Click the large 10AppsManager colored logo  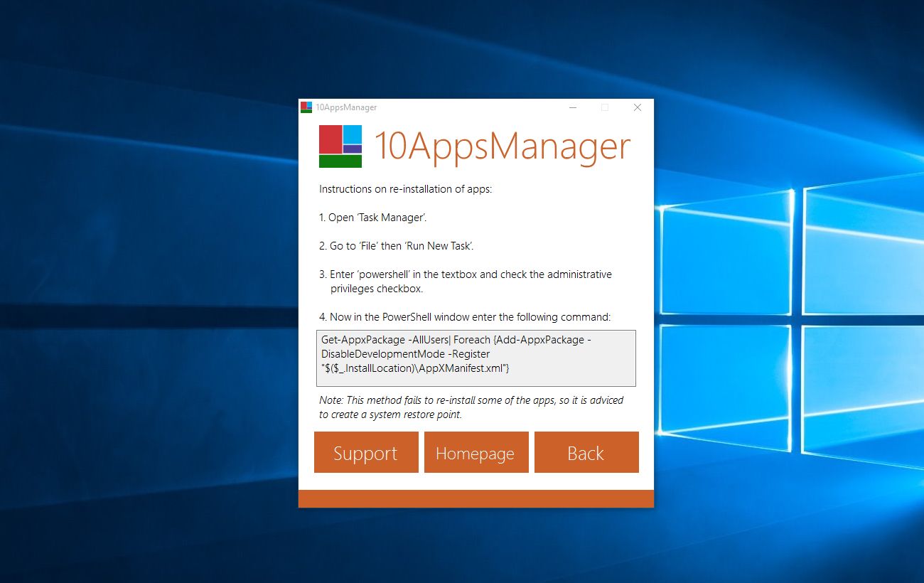click(x=340, y=146)
